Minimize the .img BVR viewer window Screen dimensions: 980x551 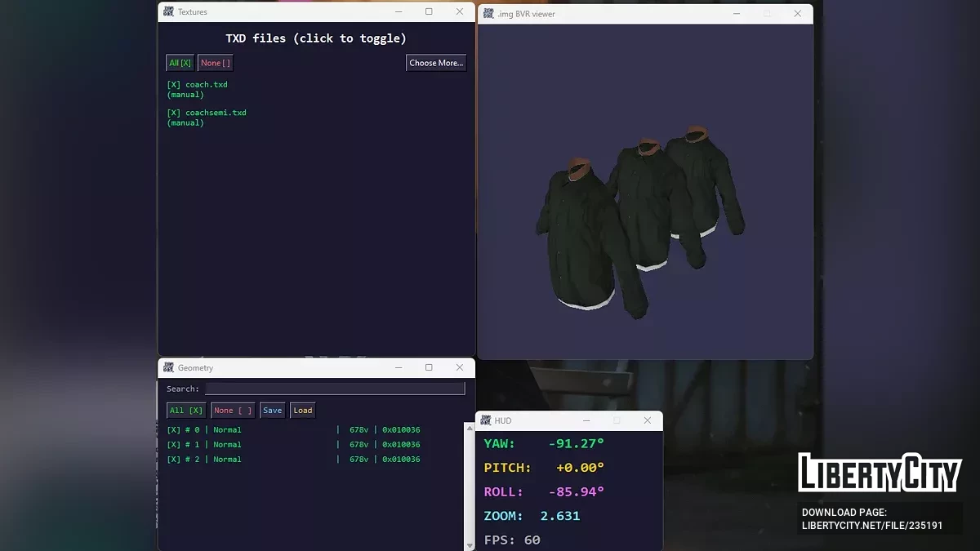coord(737,14)
